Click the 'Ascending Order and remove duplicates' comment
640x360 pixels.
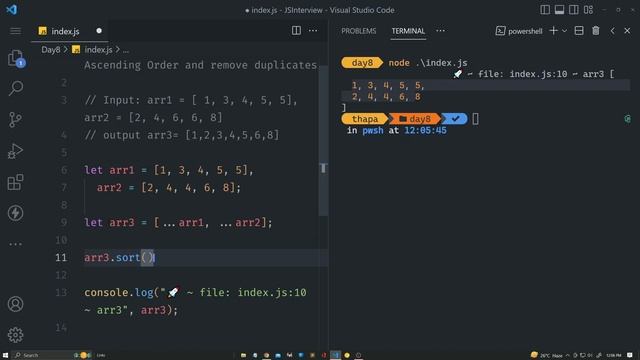click(x=200, y=65)
